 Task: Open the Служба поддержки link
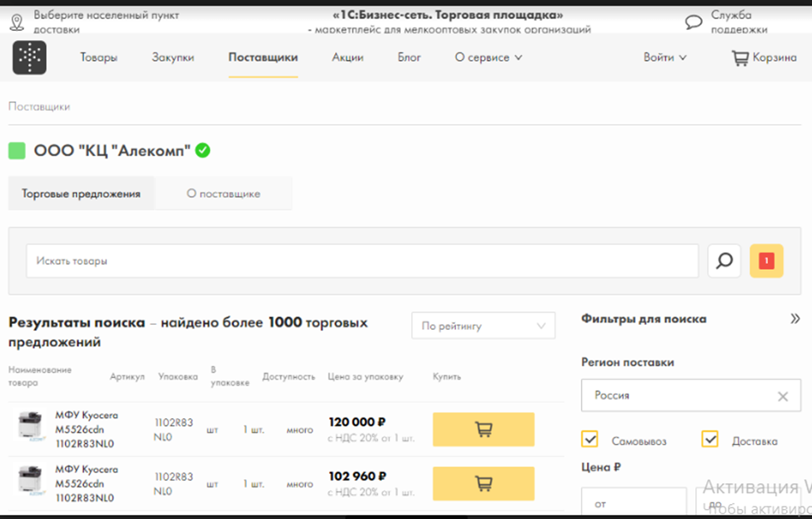click(x=739, y=22)
